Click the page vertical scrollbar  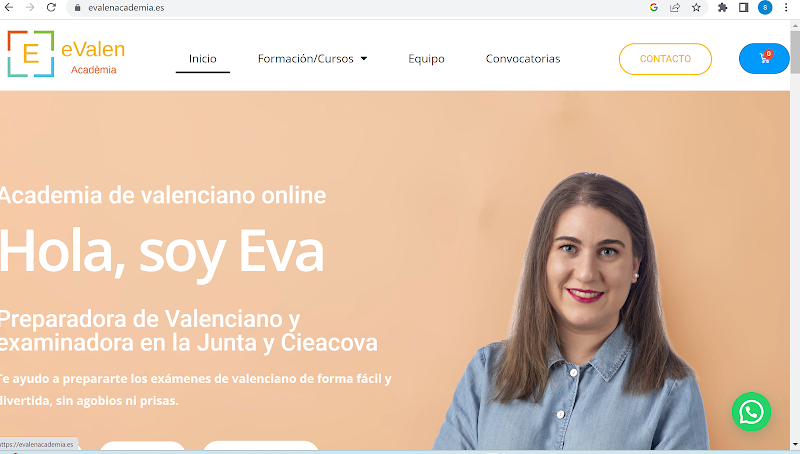point(795,235)
